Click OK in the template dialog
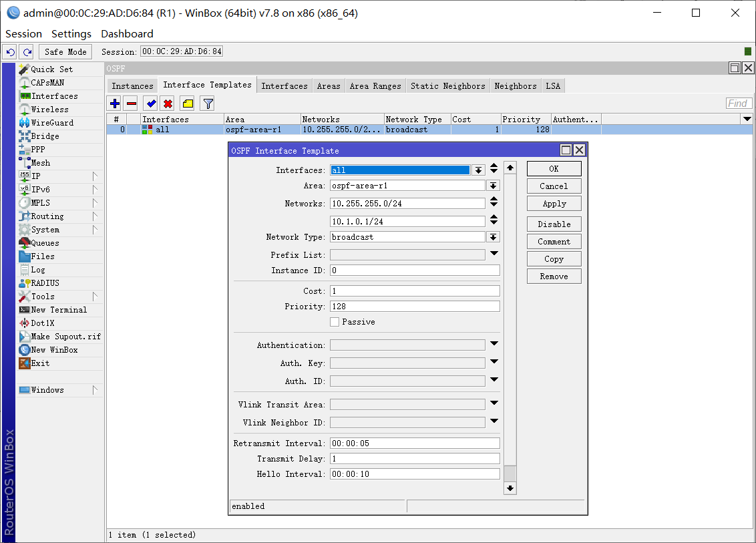 tap(554, 169)
